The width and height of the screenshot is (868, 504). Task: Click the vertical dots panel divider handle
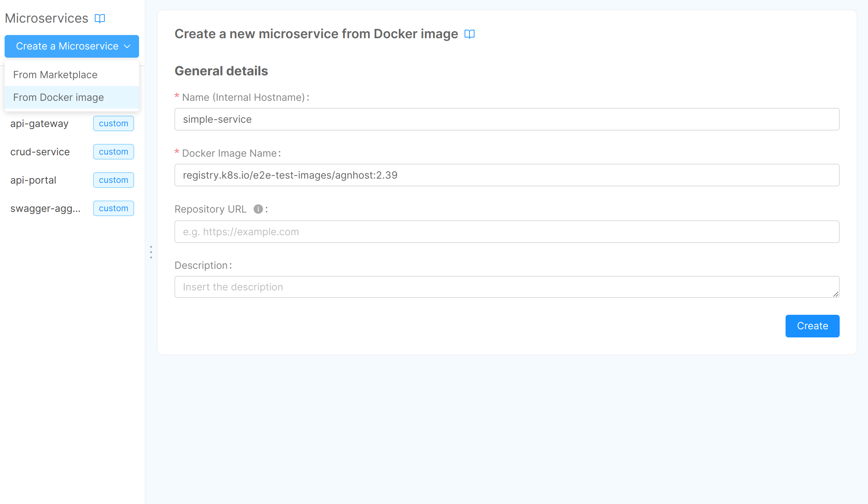(x=151, y=253)
